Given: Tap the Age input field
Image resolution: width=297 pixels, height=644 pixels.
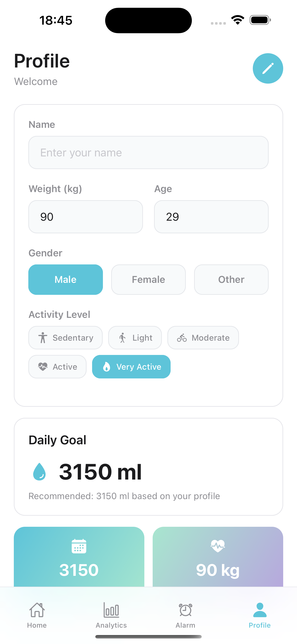Looking at the screenshot, I should click(x=211, y=217).
